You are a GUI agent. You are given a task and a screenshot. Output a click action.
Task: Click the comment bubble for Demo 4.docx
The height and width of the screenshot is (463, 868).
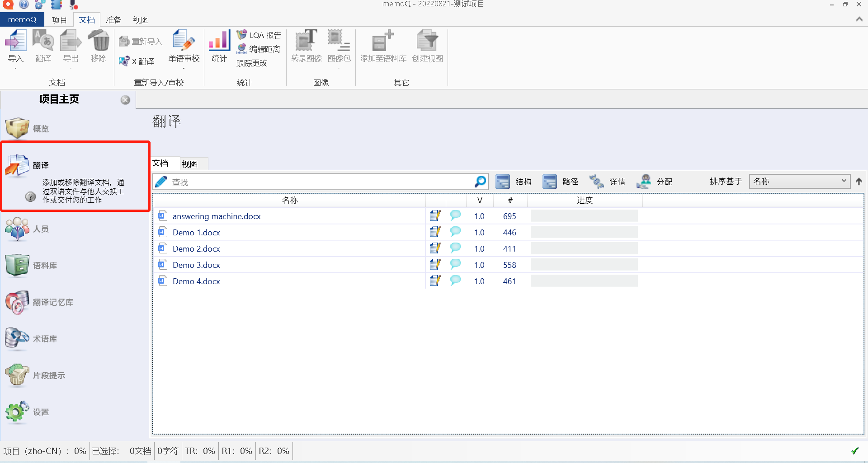[x=455, y=280]
